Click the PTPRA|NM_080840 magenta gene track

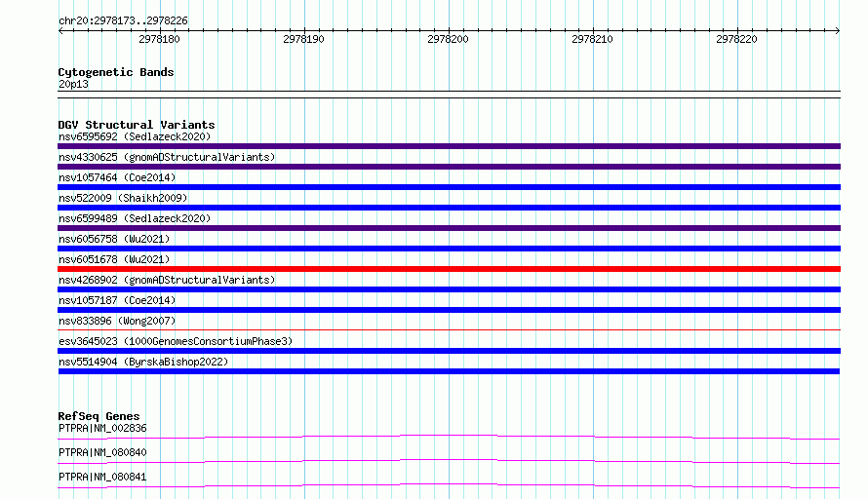coord(449,461)
